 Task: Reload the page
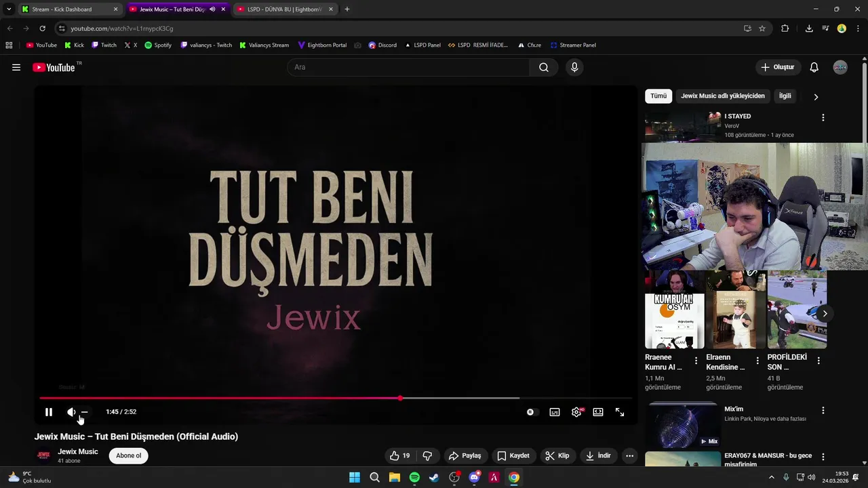coord(42,28)
